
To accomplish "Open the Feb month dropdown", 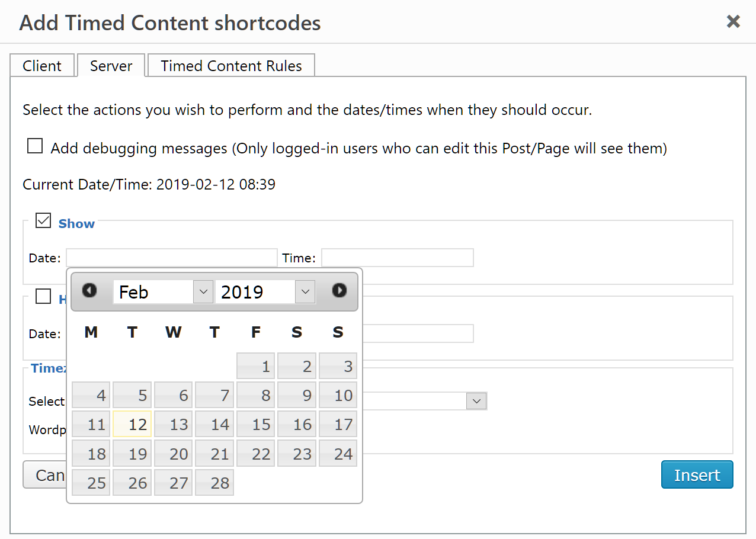I will pos(163,291).
